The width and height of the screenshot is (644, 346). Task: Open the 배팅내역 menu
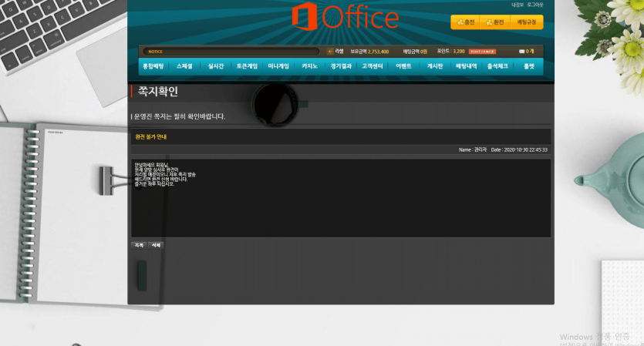pos(466,66)
